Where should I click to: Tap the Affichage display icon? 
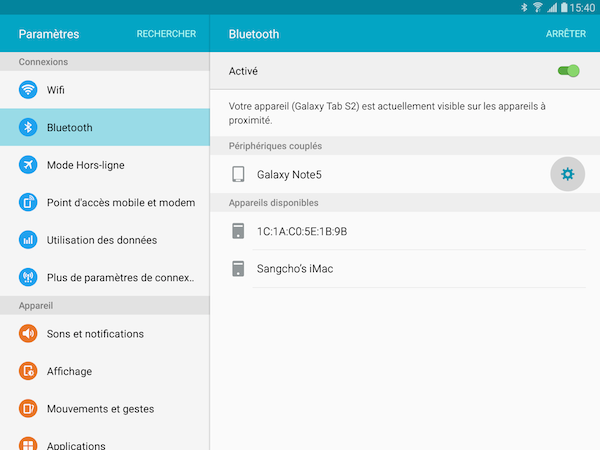pos(28,371)
